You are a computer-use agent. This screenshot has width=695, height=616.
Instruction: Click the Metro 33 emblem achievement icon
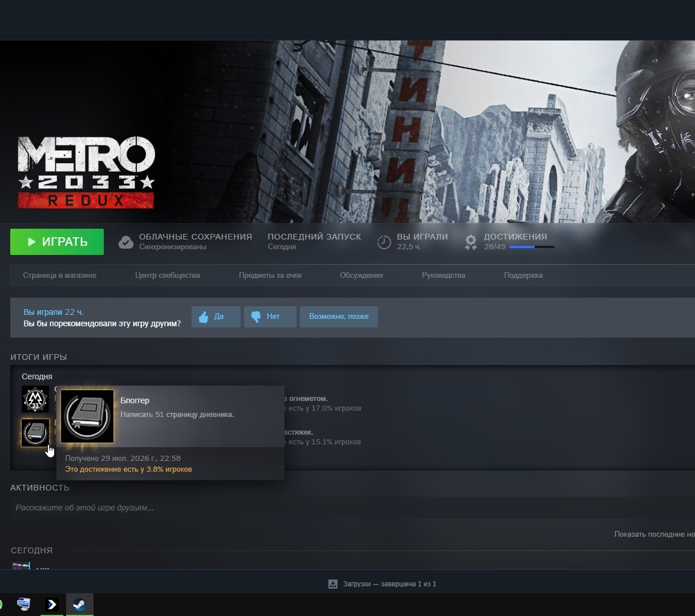tap(35, 399)
